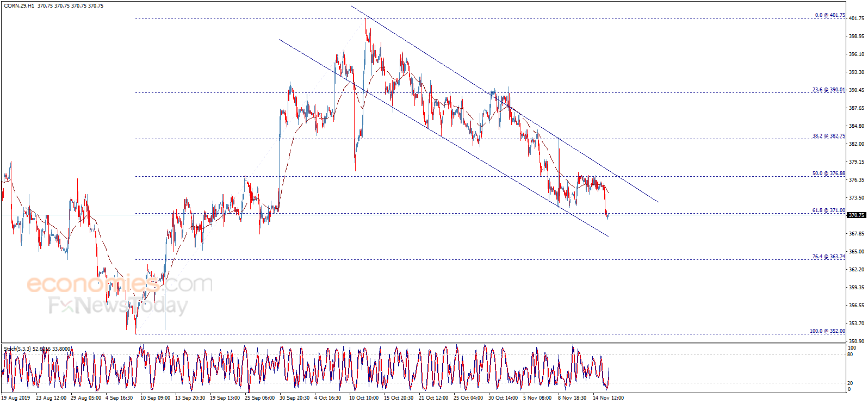
Task: Click 359.35 on the price axis
Action: (856, 288)
